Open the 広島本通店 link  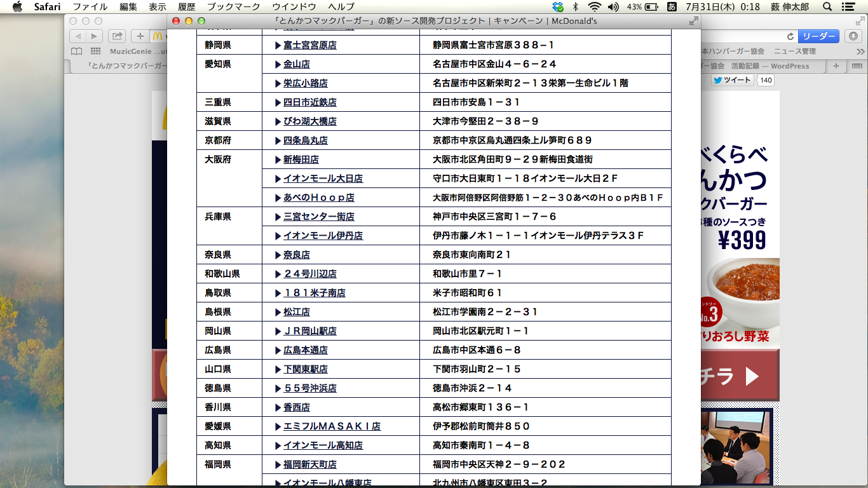[306, 350]
